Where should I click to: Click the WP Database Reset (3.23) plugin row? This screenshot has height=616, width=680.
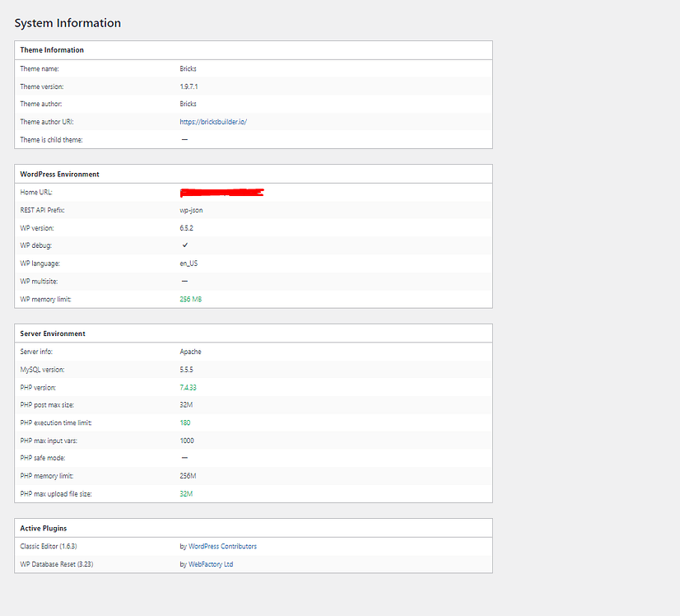(254, 564)
